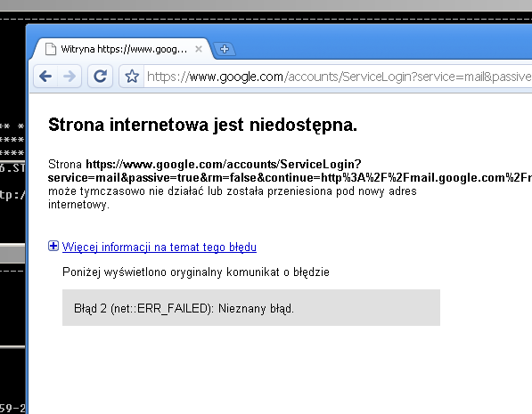Click the bold ServiceLogin URL in the error text

pyautogui.click(x=290, y=171)
